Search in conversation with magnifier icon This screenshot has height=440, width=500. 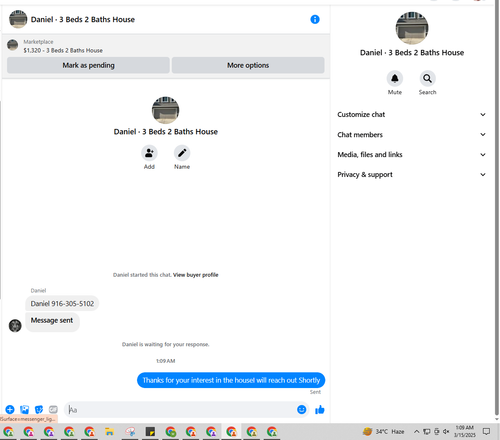(427, 79)
